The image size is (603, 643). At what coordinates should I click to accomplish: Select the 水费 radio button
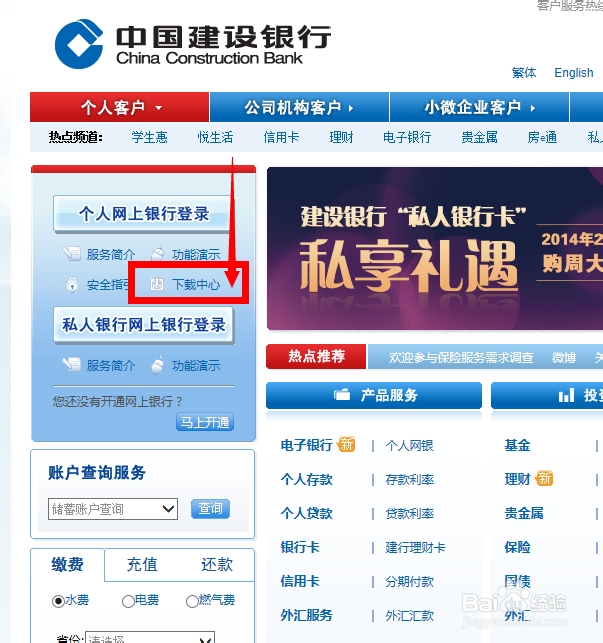(x=58, y=601)
